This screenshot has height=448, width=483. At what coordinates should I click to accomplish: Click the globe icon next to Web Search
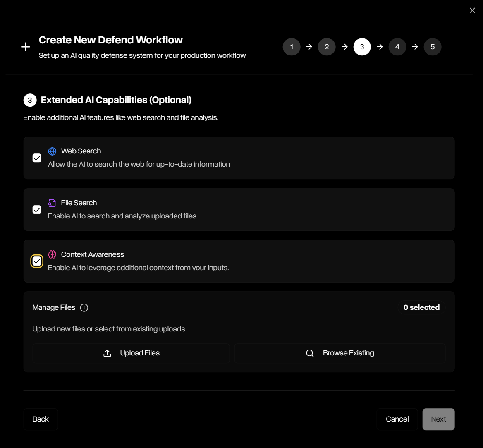click(52, 151)
